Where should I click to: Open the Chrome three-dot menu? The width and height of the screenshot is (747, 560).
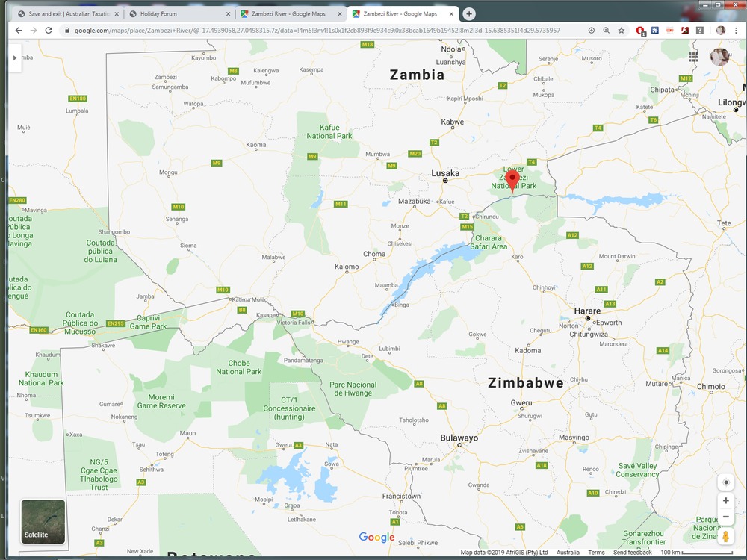(737, 31)
